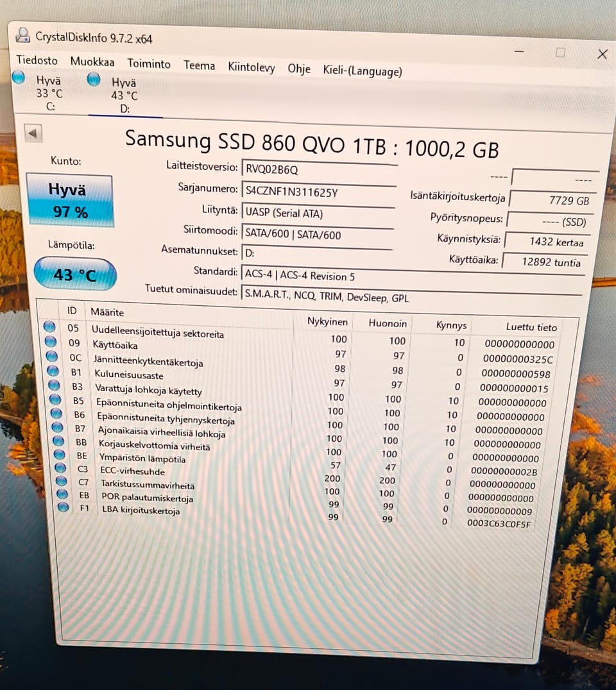The height and width of the screenshot is (690, 616).
Task: Click the Kynnys column header
Action: point(451,325)
